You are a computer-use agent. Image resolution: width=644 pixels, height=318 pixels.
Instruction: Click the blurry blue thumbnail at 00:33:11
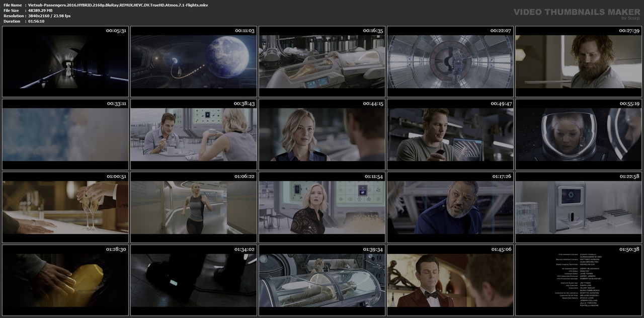point(65,134)
